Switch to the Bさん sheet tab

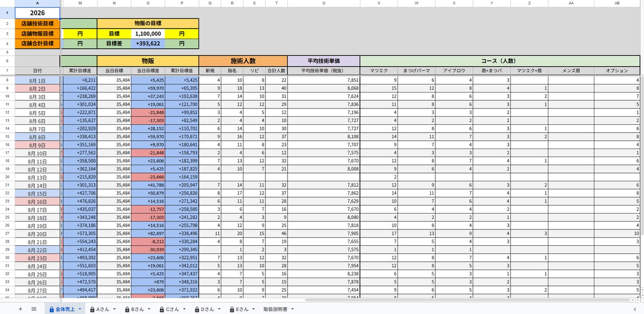click(x=137, y=309)
